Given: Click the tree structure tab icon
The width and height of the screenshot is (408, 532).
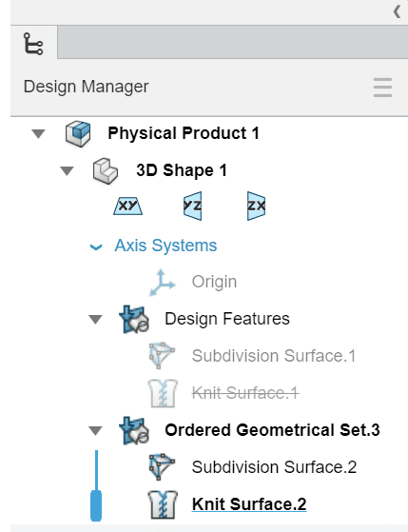Looking at the screenshot, I should 33,44.
